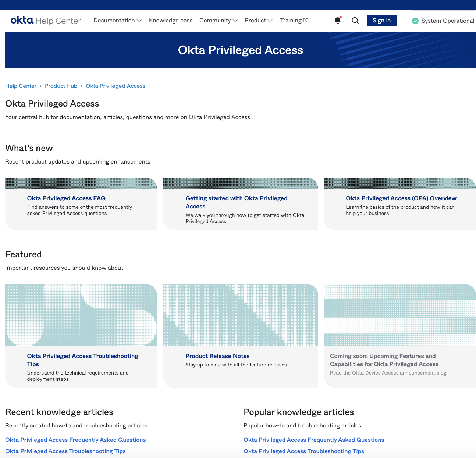Click the banner title Okta Privileged Access
Image resolution: width=476 pixels, height=458 pixels.
click(x=241, y=50)
